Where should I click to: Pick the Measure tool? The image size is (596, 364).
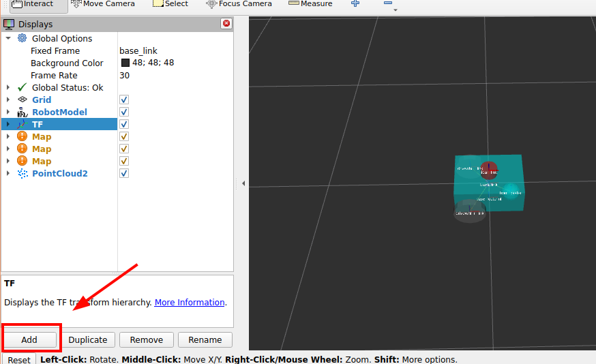click(311, 4)
